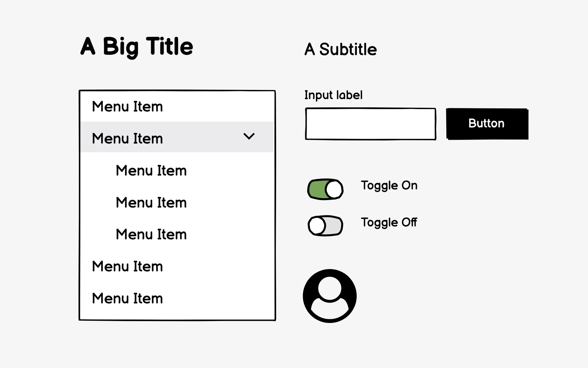Focus the text field under Input label
This screenshot has width=588, height=368.
click(371, 124)
